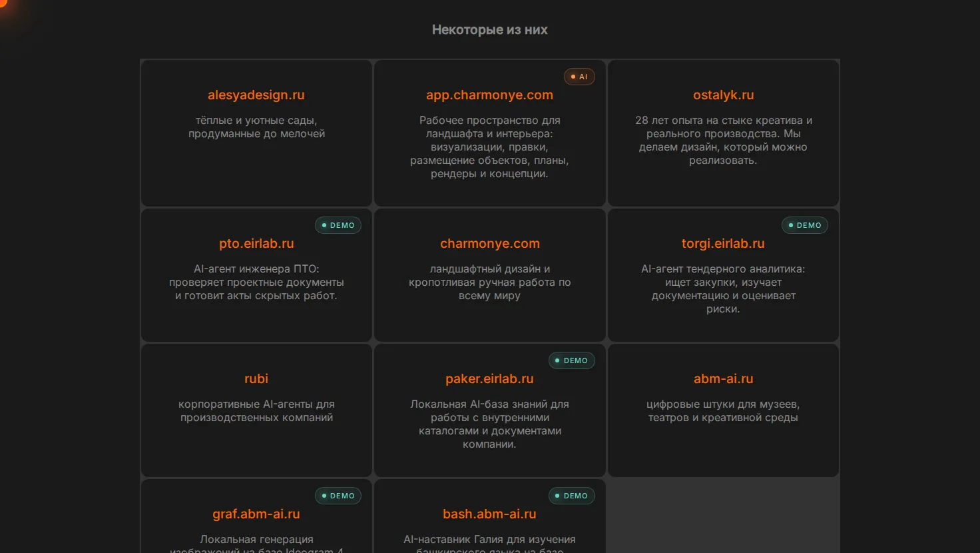Open the app.charmonye.com link

[489, 95]
